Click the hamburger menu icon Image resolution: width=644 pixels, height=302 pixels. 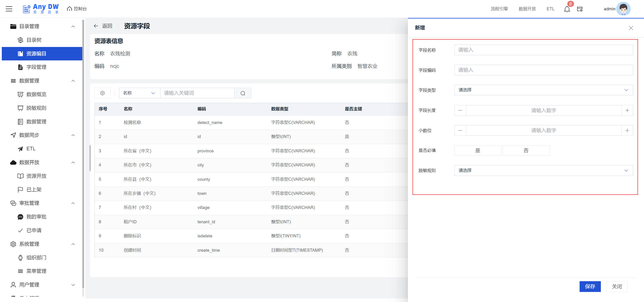click(x=9, y=9)
